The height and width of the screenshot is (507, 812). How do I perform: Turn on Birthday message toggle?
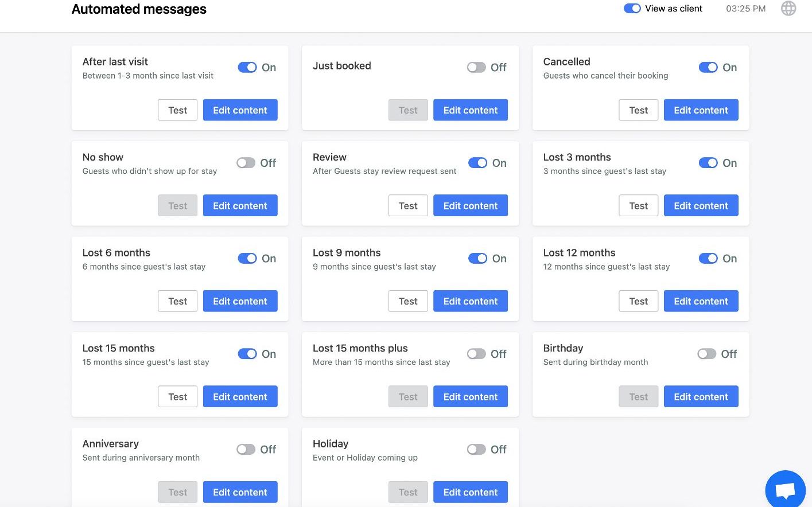[706, 354]
